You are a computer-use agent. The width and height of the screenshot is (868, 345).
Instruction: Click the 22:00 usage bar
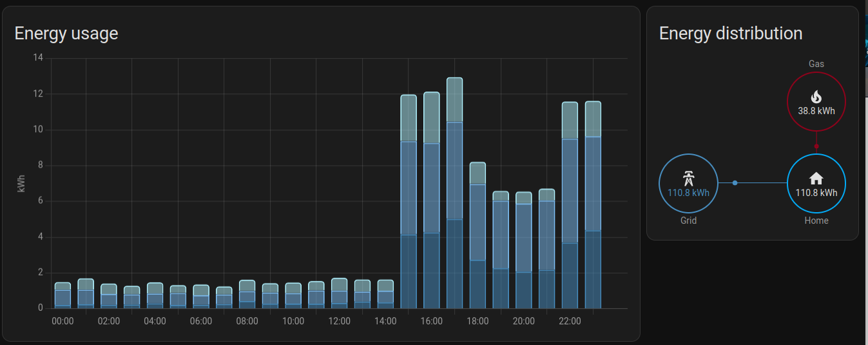point(570,206)
